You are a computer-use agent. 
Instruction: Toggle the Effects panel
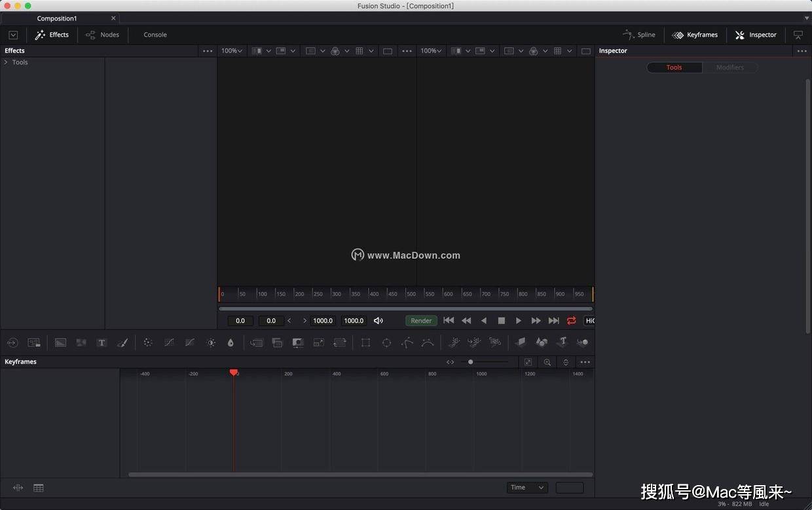[x=52, y=35]
